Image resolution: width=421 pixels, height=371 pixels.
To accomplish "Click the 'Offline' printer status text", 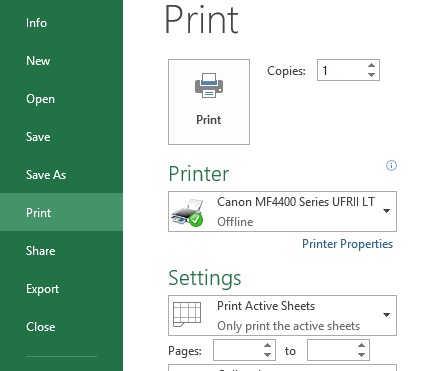I will pyautogui.click(x=235, y=222).
